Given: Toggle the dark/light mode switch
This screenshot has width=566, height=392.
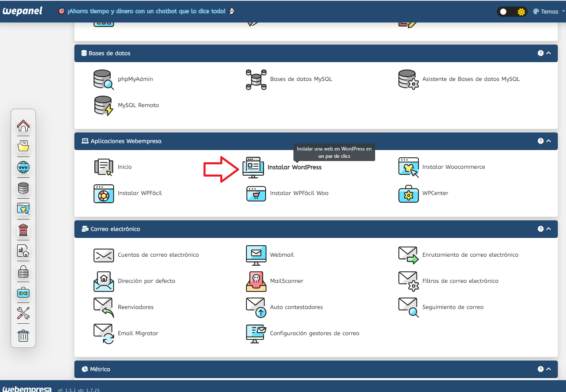Looking at the screenshot, I should pos(512,11).
